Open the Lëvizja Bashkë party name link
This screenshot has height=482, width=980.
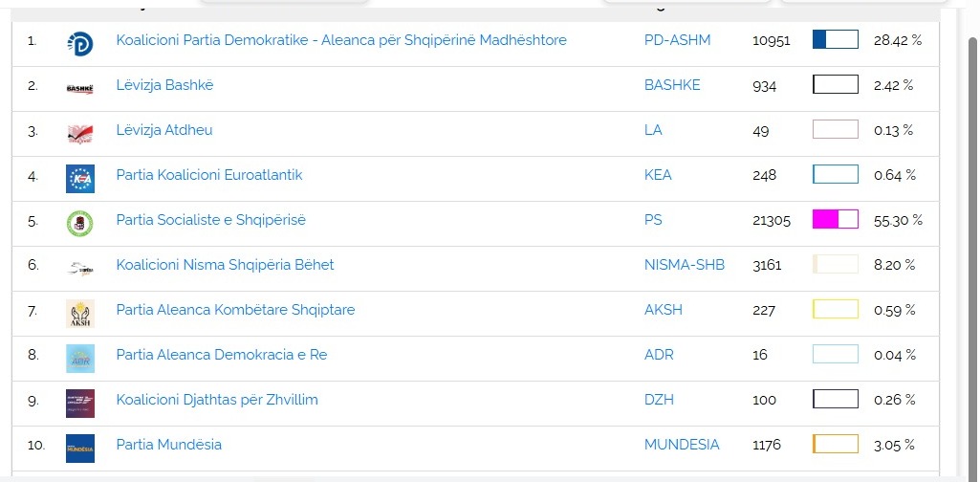click(164, 85)
